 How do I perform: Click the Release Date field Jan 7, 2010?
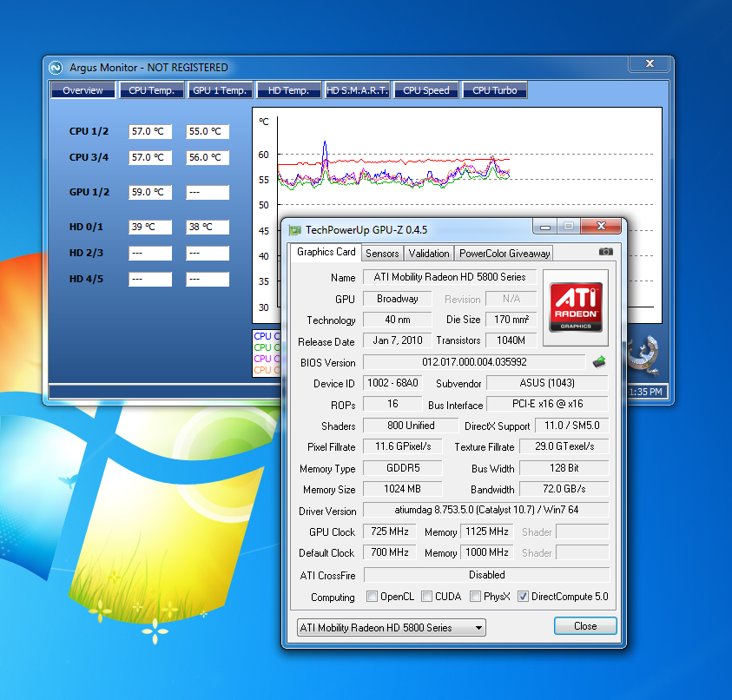(398, 340)
